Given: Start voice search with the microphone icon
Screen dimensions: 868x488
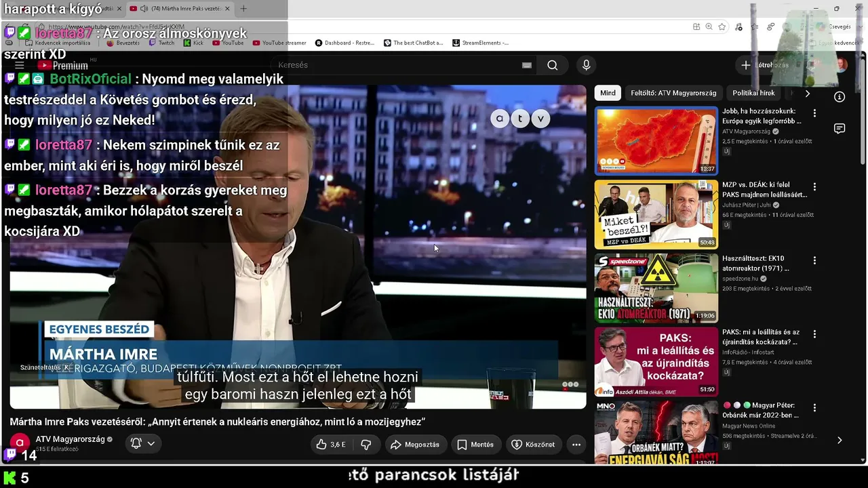Looking at the screenshot, I should pos(587,65).
